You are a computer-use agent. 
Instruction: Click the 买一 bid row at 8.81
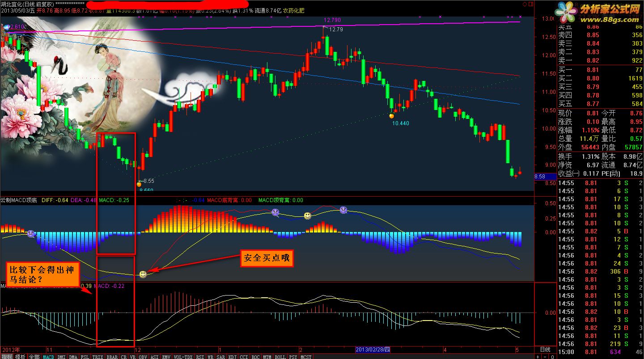[601, 70]
